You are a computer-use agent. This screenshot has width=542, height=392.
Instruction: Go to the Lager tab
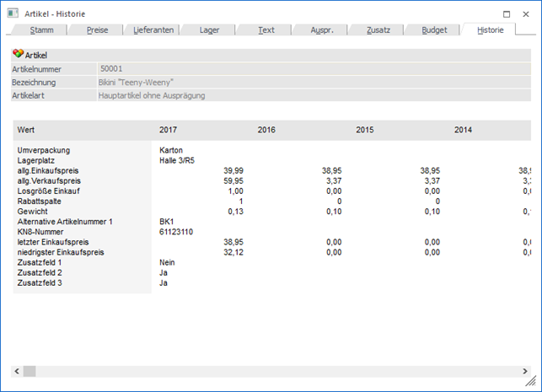[209, 30]
